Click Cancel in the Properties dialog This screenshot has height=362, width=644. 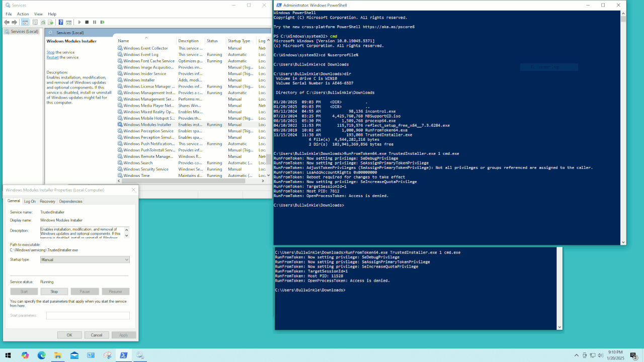pos(97,335)
